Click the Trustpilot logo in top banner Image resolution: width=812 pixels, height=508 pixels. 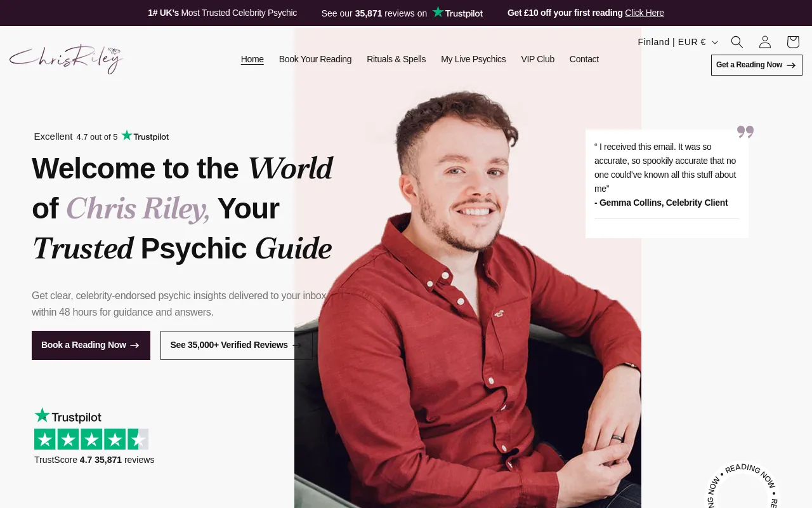pyautogui.click(x=457, y=13)
